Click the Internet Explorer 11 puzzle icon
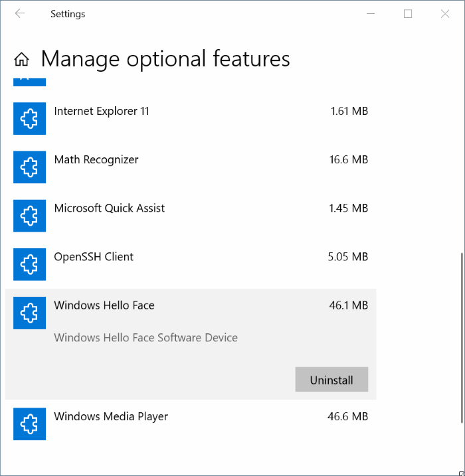Viewport: 465px width, 476px height. pos(29,118)
